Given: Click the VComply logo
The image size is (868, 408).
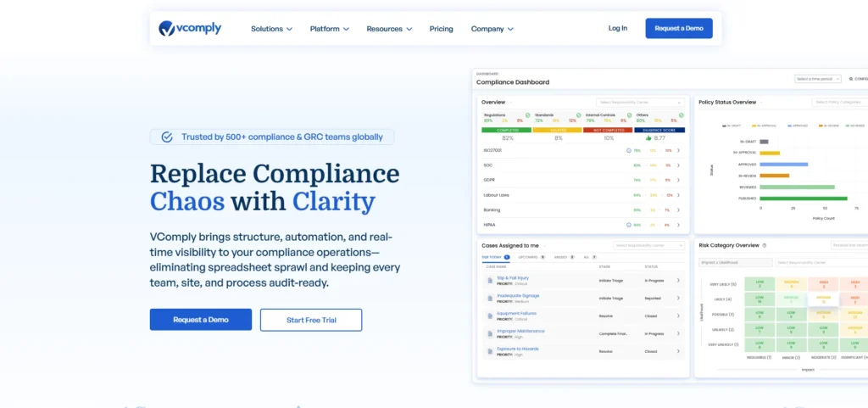Looking at the screenshot, I should click(x=190, y=28).
